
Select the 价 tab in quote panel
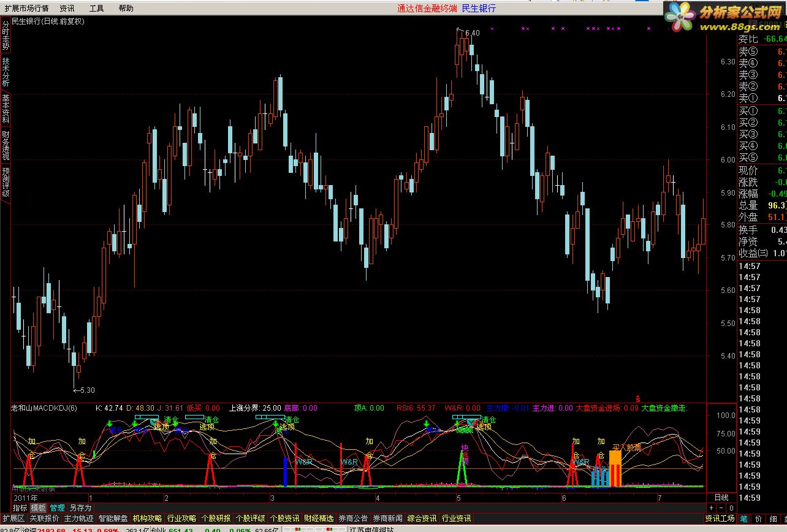pos(758,519)
